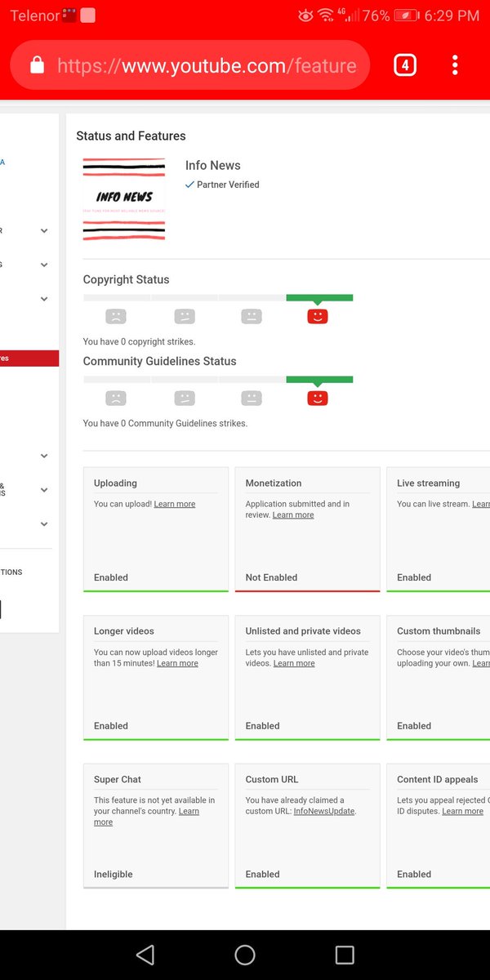Click the Live streaming card title
Image resolution: width=490 pixels, height=980 pixels.
click(428, 483)
